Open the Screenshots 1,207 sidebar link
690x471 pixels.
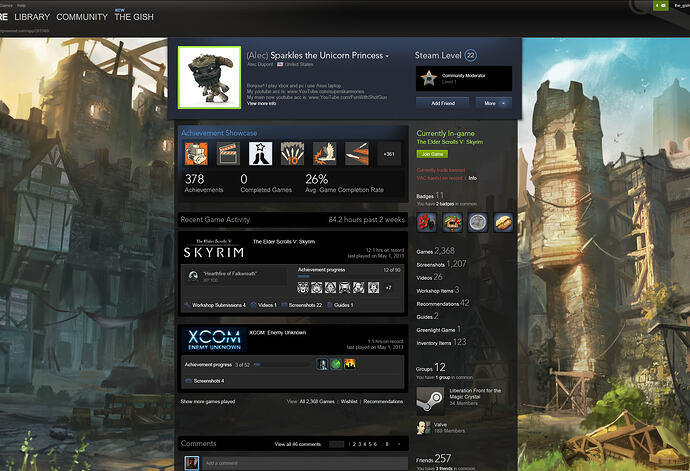point(441,264)
